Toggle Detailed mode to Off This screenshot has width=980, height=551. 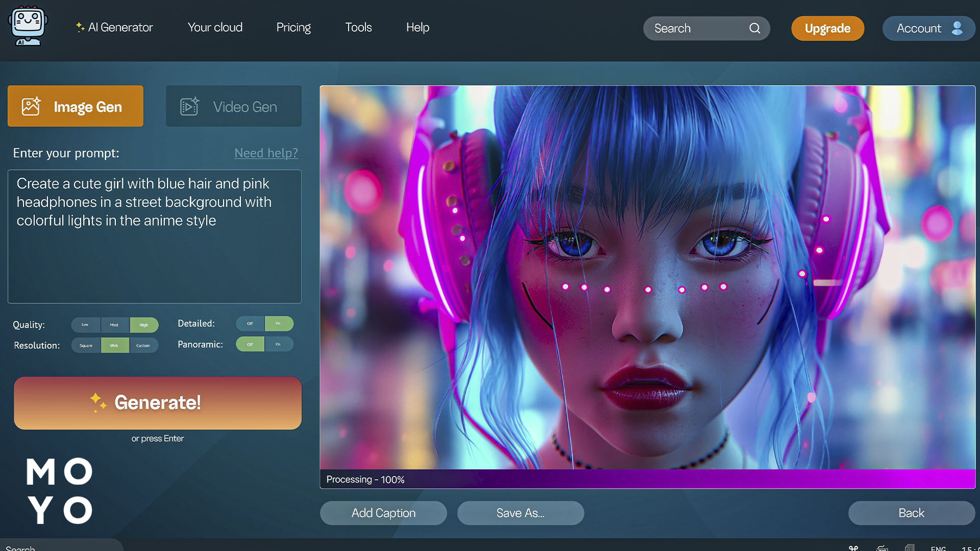(x=251, y=323)
